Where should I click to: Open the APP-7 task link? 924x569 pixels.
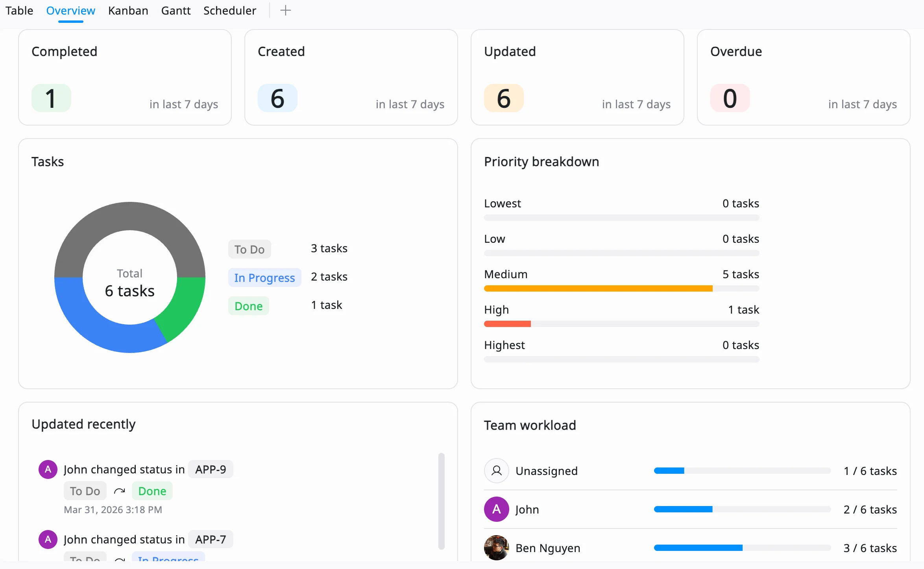211,539
